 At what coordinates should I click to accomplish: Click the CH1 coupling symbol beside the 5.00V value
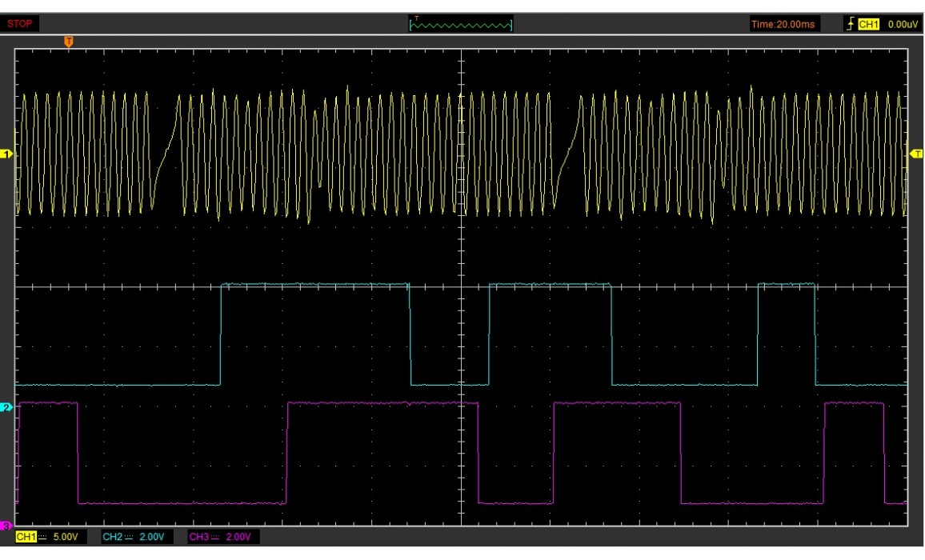tap(43, 537)
